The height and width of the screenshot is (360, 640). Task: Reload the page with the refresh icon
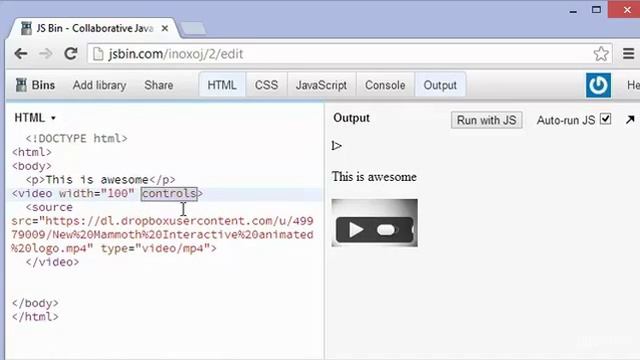[x=71, y=53]
